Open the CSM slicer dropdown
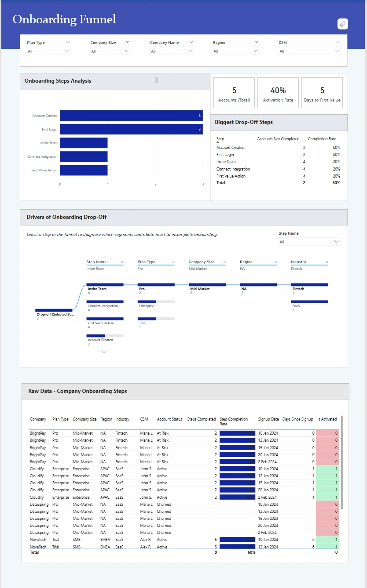This screenshot has width=367, height=588. pos(309,51)
